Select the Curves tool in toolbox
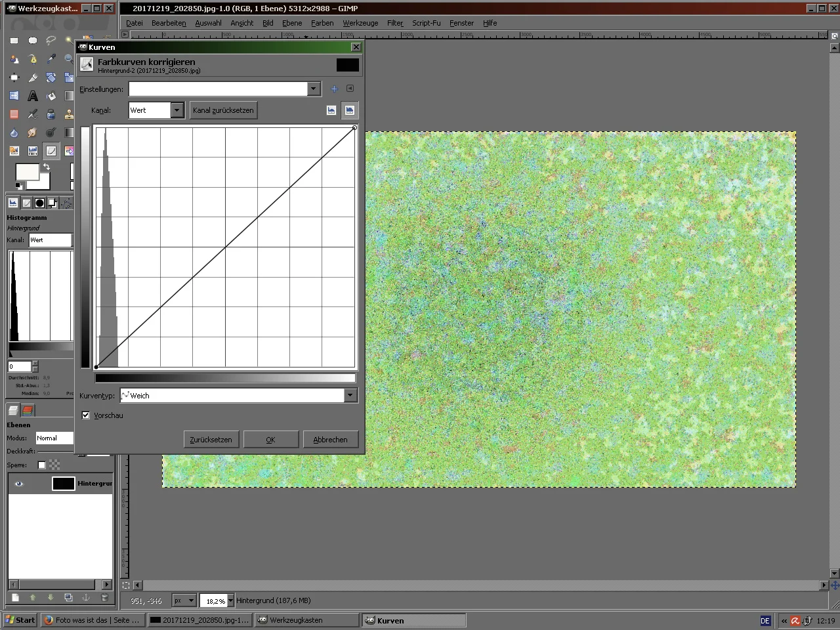The height and width of the screenshot is (630, 840). (x=51, y=151)
